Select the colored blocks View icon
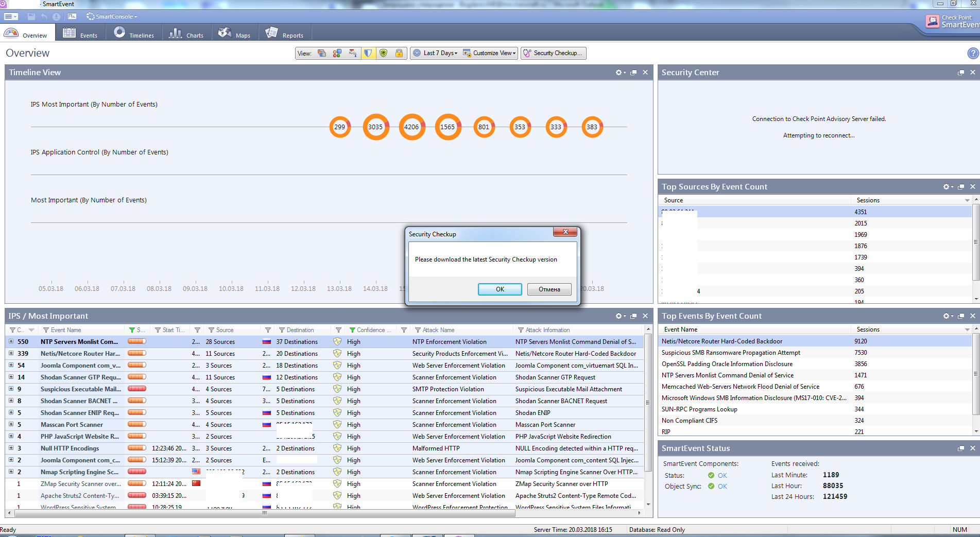 (337, 53)
